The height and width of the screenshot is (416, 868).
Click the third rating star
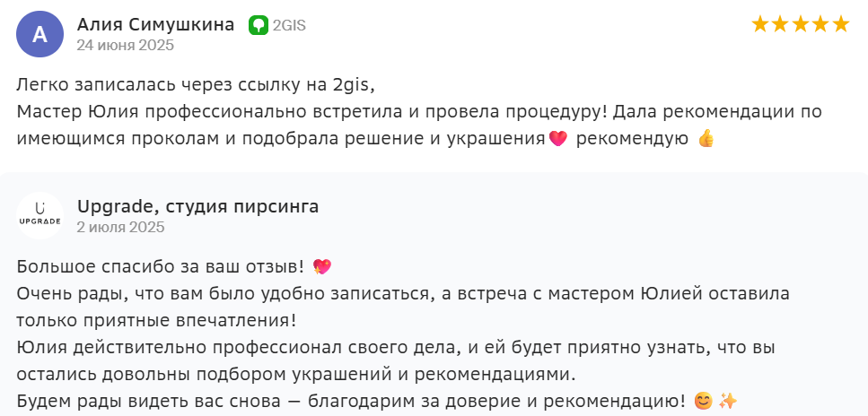[x=801, y=24]
